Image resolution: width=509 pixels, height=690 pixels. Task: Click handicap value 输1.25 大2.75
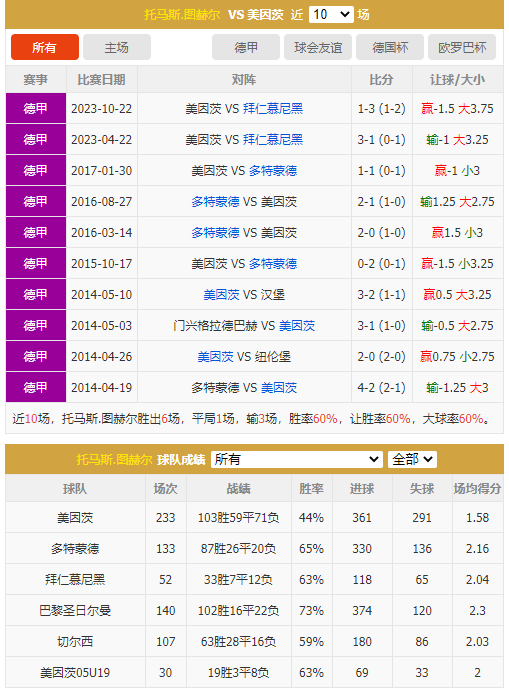click(x=458, y=202)
